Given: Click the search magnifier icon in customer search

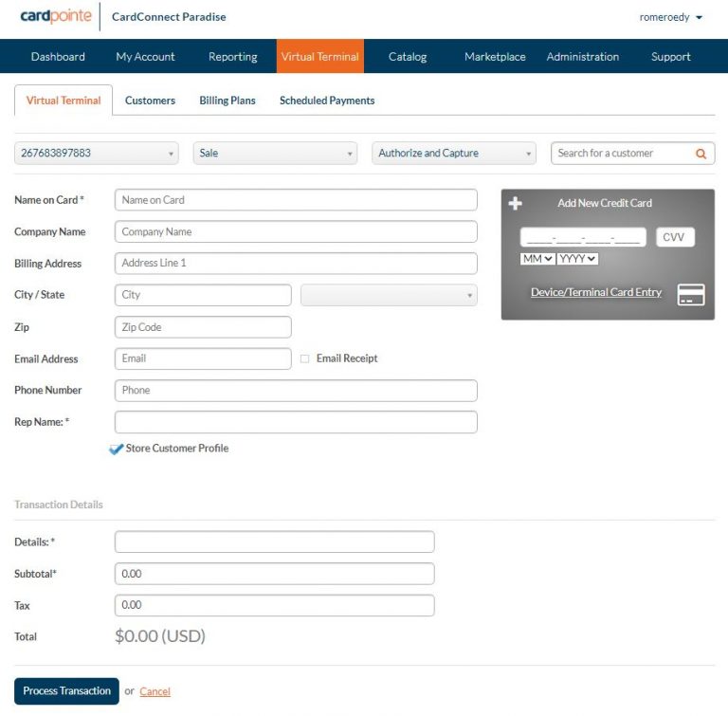Looking at the screenshot, I should click(x=701, y=154).
